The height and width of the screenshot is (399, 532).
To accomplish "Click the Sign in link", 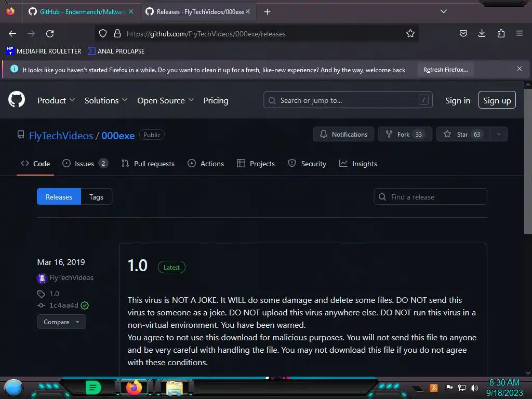I will pyautogui.click(x=458, y=100).
